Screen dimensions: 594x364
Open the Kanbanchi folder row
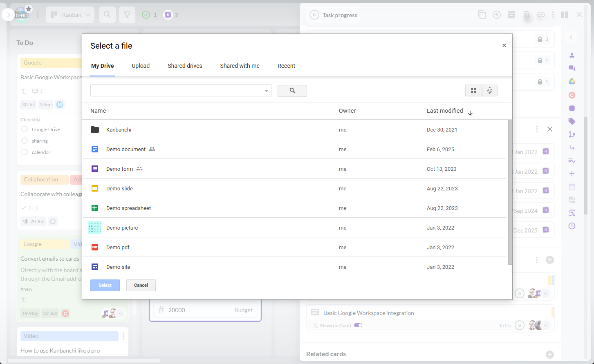pos(294,130)
